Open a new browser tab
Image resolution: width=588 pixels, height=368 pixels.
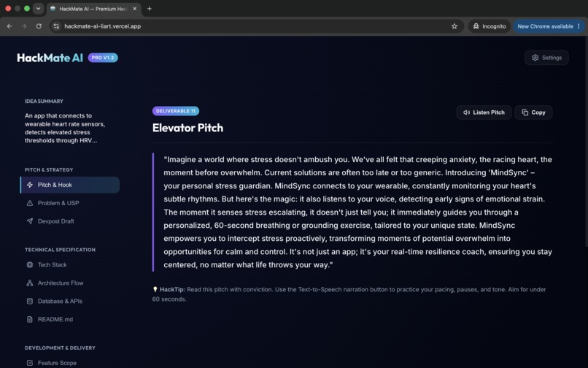[x=150, y=9]
